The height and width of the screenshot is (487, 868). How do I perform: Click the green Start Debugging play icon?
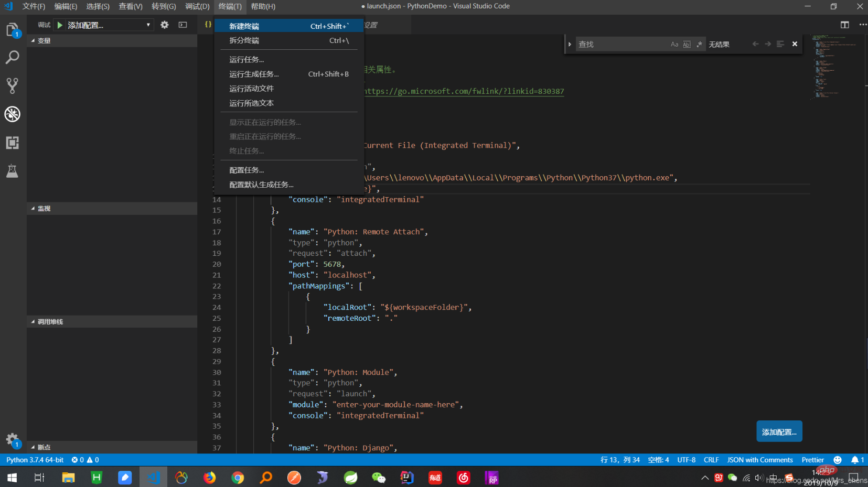point(60,25)
